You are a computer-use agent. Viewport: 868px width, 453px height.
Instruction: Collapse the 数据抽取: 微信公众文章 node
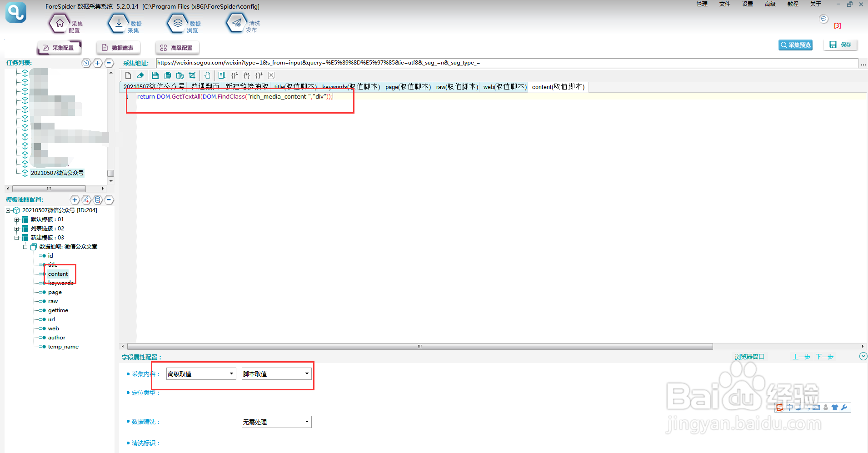tap(25, 247)
